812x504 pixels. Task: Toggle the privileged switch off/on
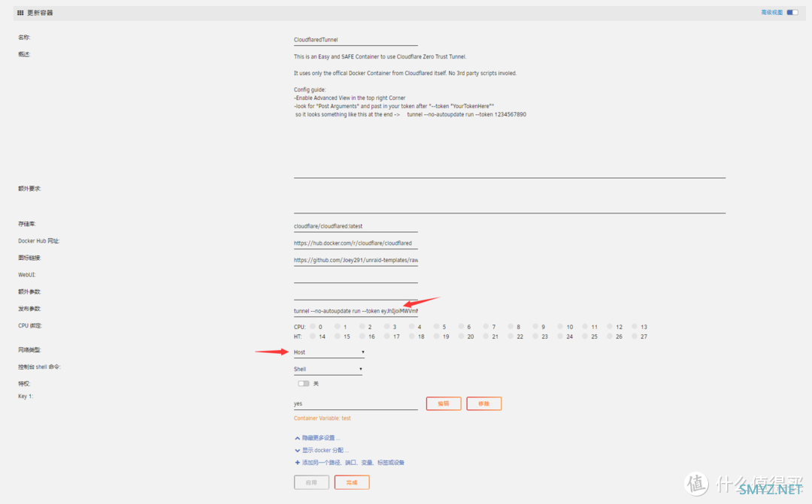(304, 383)
